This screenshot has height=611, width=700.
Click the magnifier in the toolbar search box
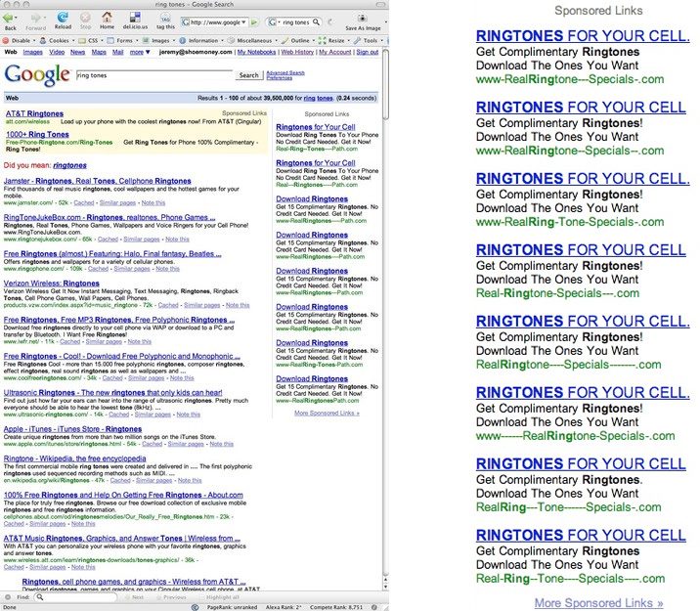(x=316, y=22)
